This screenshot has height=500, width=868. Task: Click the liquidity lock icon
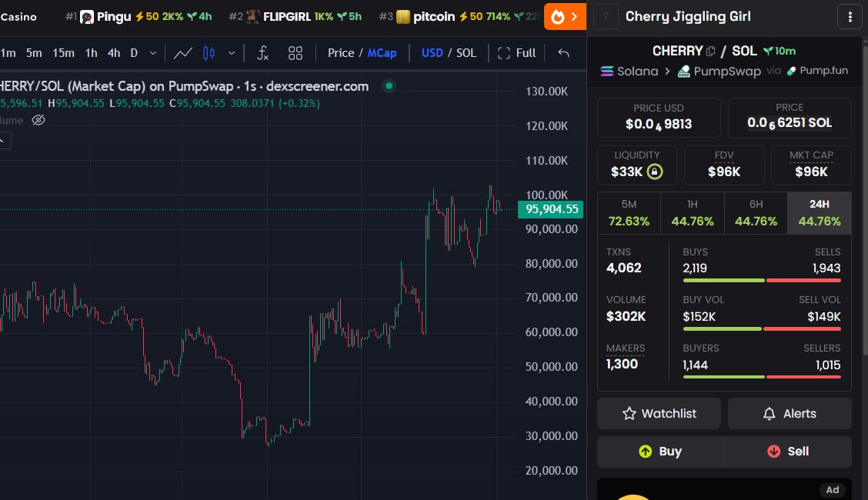click(654, 172)
